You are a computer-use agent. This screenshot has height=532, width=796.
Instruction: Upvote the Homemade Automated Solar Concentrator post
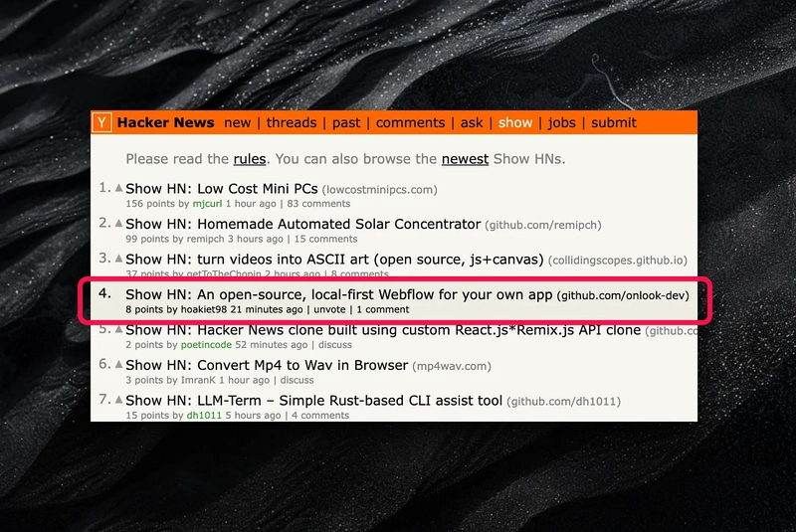(x=119, y=224)
